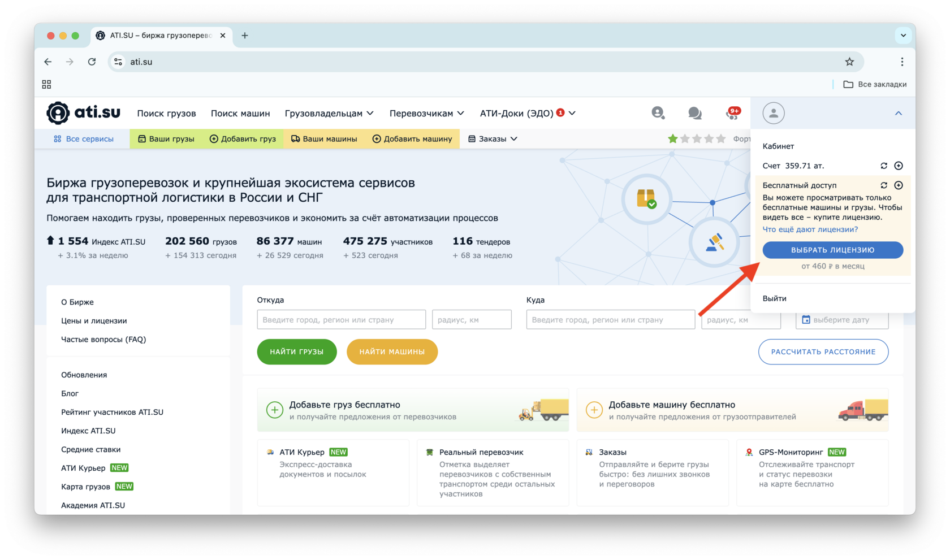The width and height of the screenshot is (950, 560).
Task: Click the Откуда city input field
Action: coord(341,320)
